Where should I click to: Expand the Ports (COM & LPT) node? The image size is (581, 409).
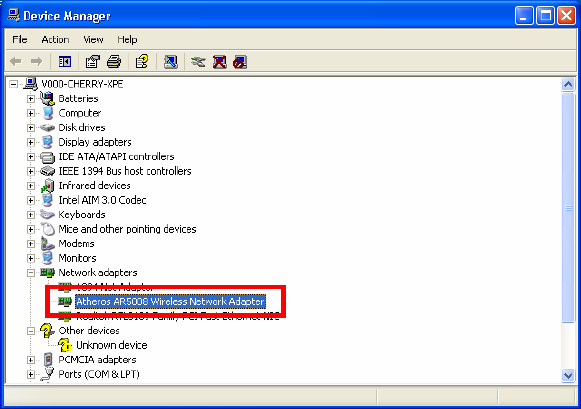pyautogui.click(x=31, y=375)
